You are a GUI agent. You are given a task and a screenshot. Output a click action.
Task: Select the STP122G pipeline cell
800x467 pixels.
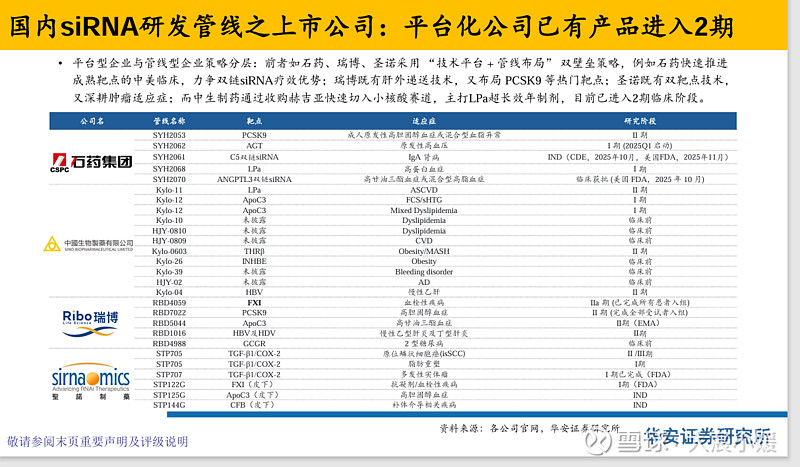click(169, 384)
